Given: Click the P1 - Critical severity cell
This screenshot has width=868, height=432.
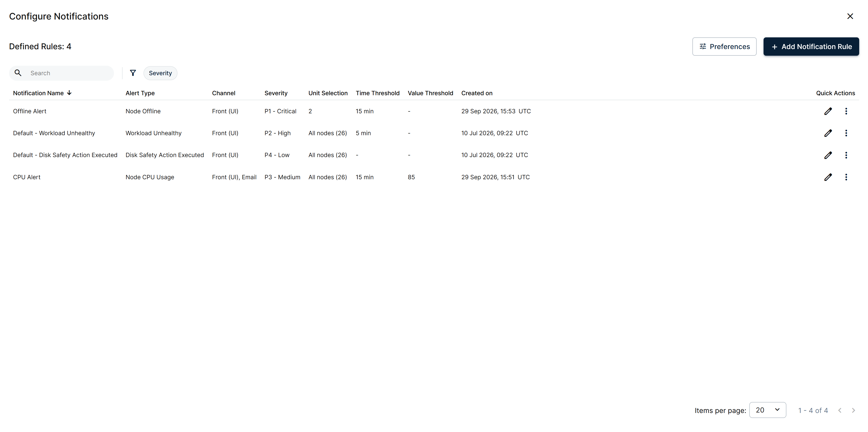Looking at the screenshot, I should point(280,111).
